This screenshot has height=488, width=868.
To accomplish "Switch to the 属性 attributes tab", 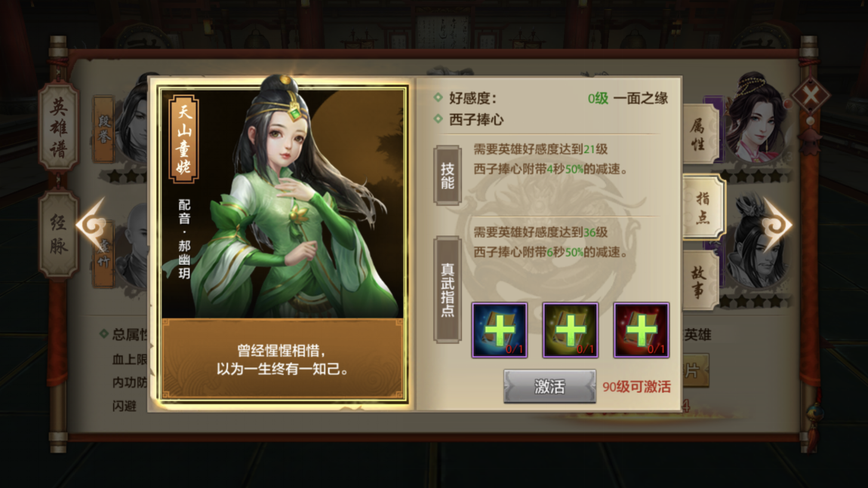I will point(699,134).
